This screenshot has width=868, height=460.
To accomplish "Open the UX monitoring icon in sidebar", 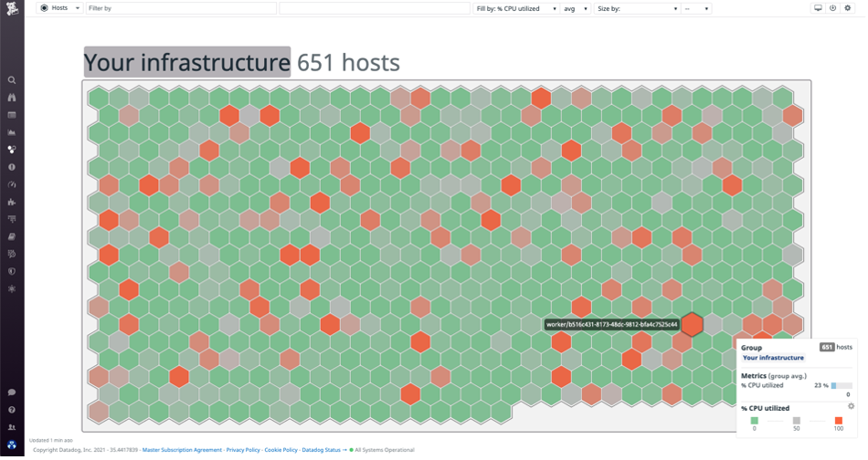I will pyautogui.click(x=12, y=288).
